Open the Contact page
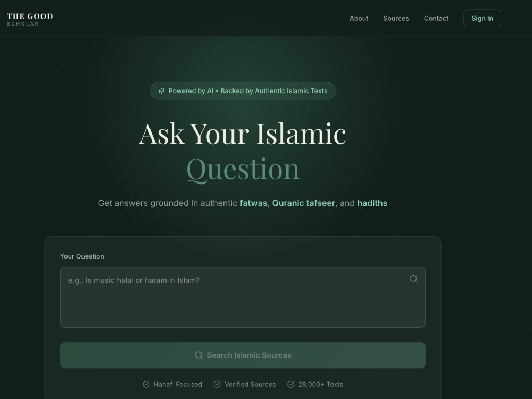This screenshot has width=532, height=399. (x=436, y=18)
